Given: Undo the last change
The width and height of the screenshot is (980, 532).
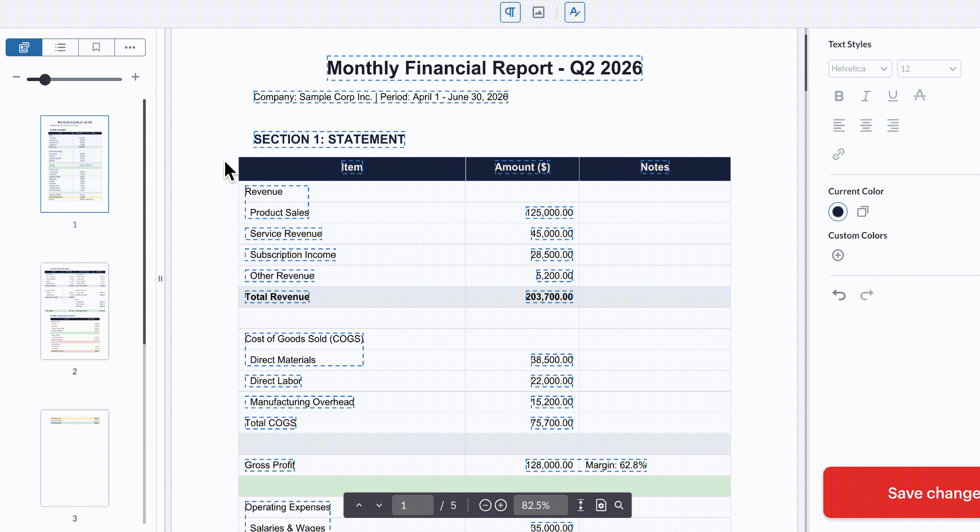Looking at the screenshot, I should [x=839, y=294].
